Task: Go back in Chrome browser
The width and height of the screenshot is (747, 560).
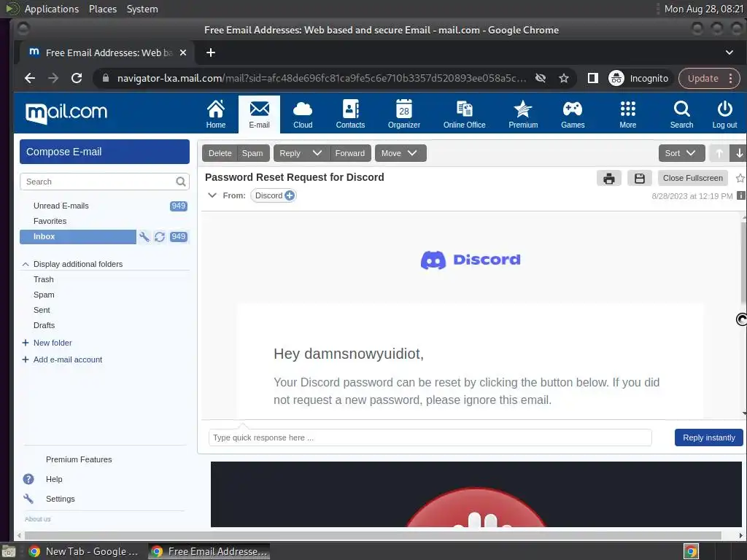Action: click(30, 78)
